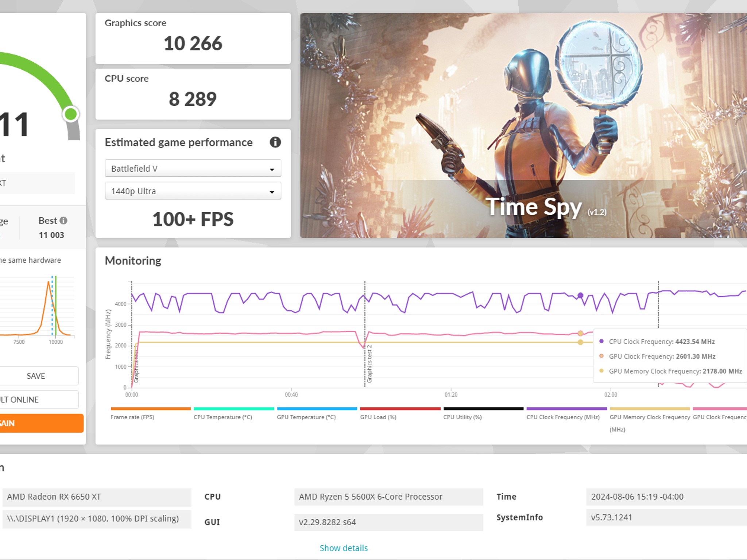Screen dimensions: 747x560
Task: Click the Best score 11 003
Action: pyautogui.click(x=51, y=235)
